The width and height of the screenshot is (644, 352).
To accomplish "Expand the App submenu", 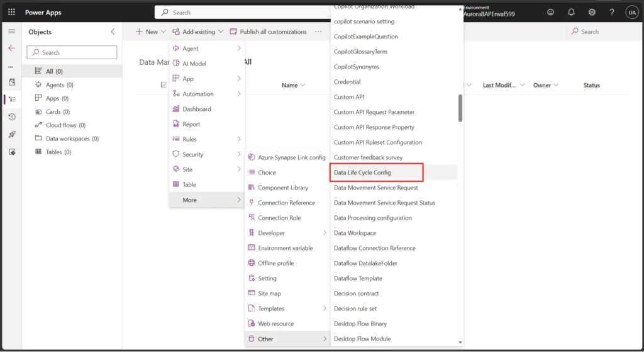I will click(207, 79).
